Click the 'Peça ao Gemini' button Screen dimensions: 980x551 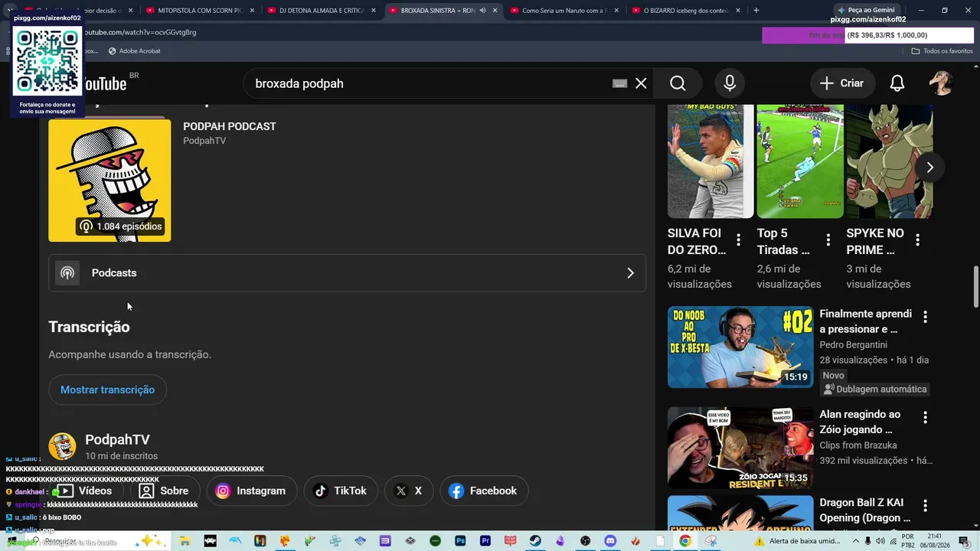click(x=866, y=10)
